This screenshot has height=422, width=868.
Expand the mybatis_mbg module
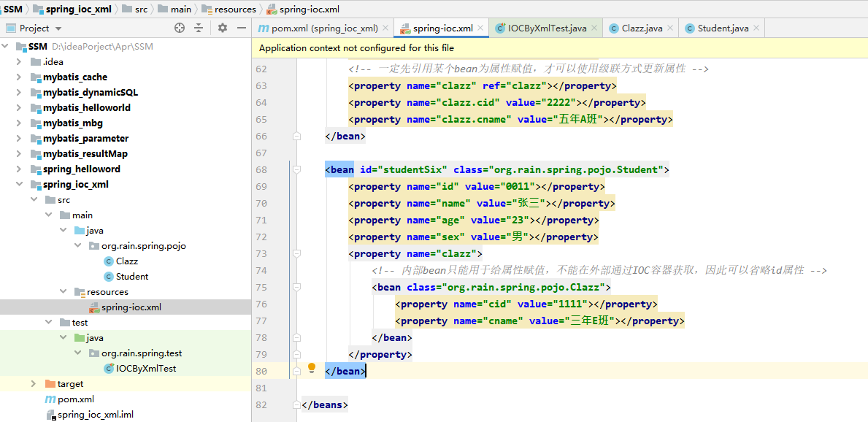[x=19, y=123]
